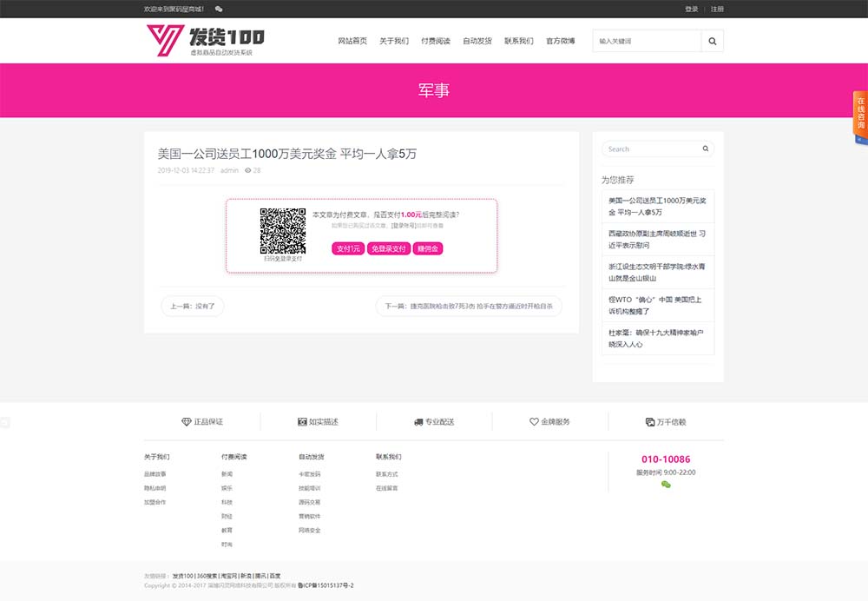The width and height of the screenshot is (868, 601).
Task: Click the 上一篇：没有了 button
Action: (193, 307)
